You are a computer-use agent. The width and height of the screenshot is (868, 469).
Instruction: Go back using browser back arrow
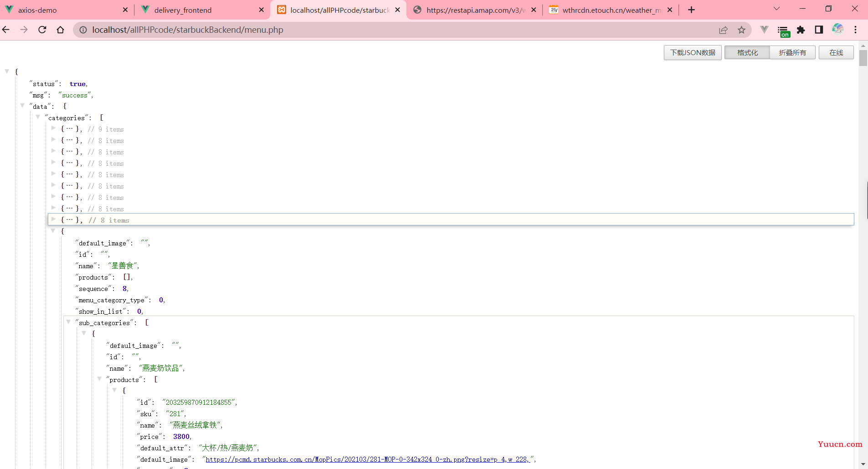(6, 30)
